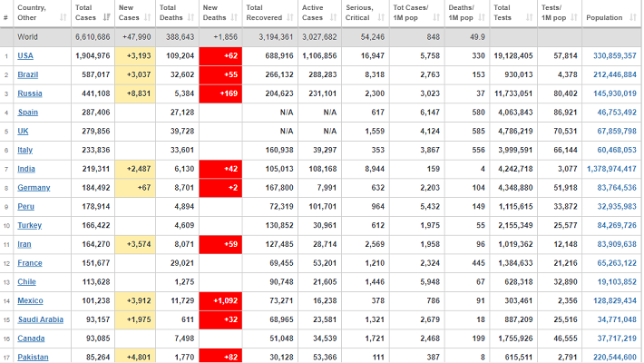Sort table by New Cases arrows

tap(148, 17)
